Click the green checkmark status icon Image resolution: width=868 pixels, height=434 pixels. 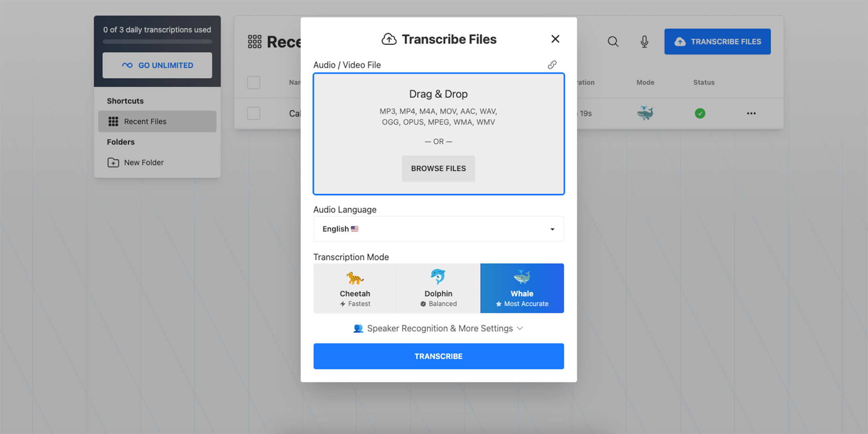[x=700, y=113]
